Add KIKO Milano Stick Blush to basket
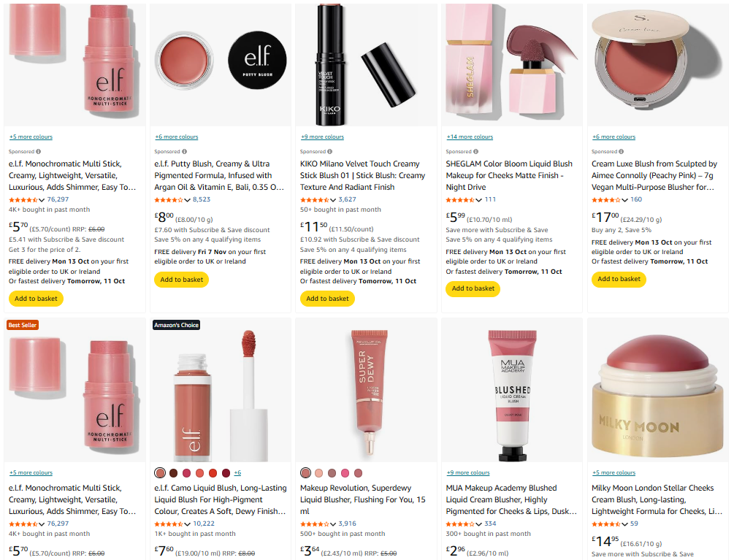This screenshot has height=560, width=734. [327, 299]
